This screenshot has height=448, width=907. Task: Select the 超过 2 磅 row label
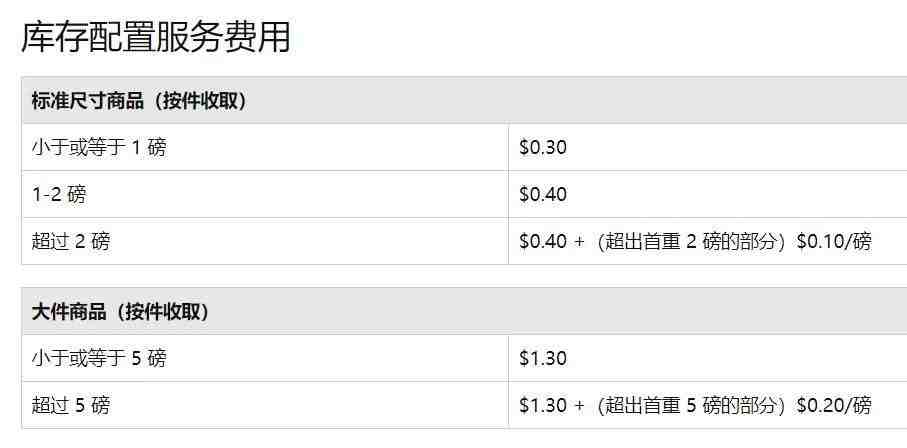click(71, 241)
